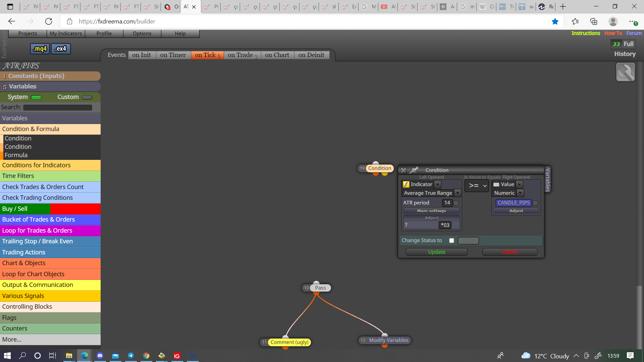This screenshot has width=644, height=362.
Task: Select the Modify Variables block 12
Action: [x=388, y=340]
